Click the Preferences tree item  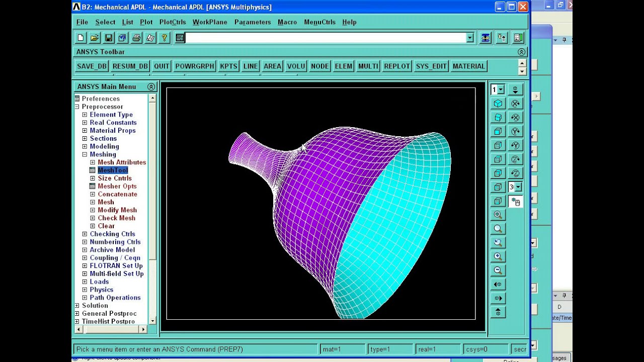tap(101, 99)
